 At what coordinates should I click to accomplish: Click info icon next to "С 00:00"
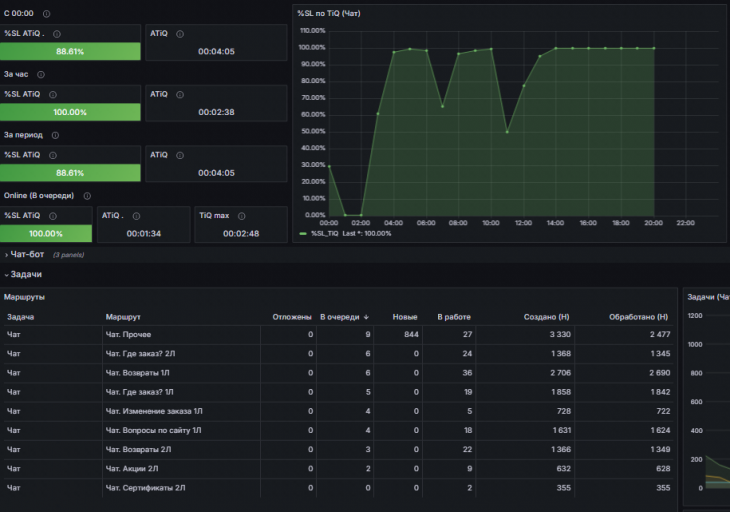click(47, 14)
